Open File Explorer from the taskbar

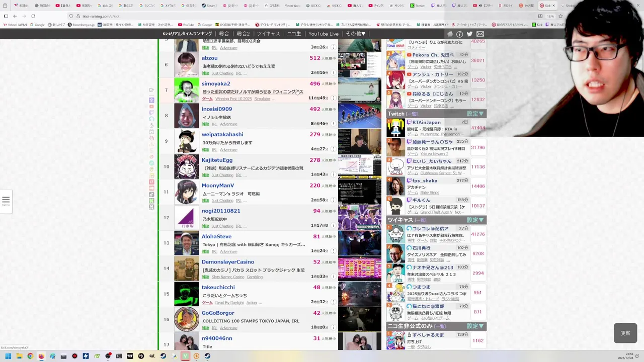coord(19,356)
